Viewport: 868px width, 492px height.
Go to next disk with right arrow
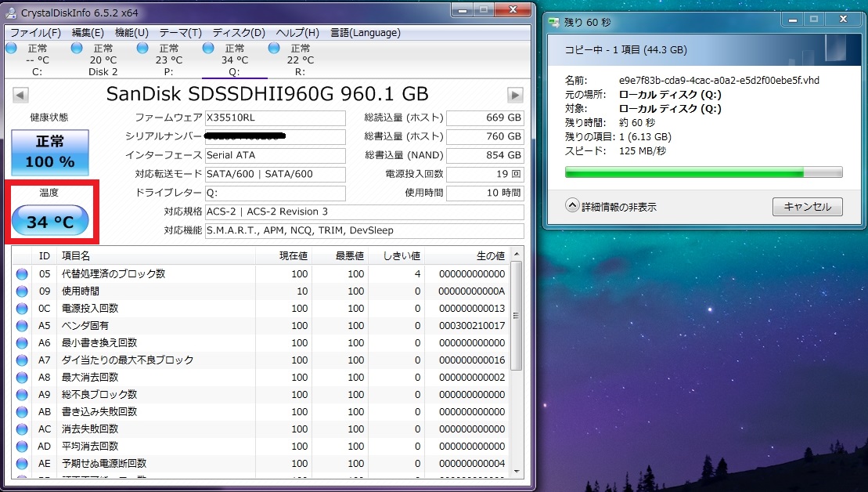point(515,95)
